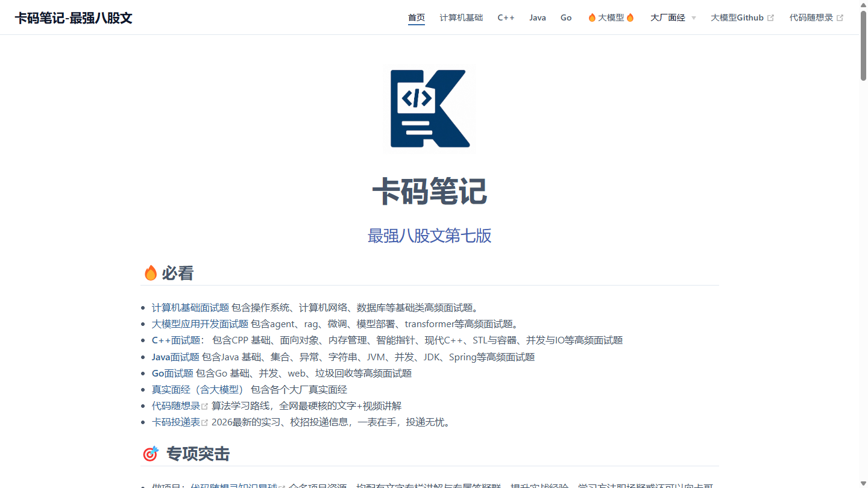Click the target icon beside 专项突击
The height and width of the screenshot is (488, 868).
click(x=151, y=454)
